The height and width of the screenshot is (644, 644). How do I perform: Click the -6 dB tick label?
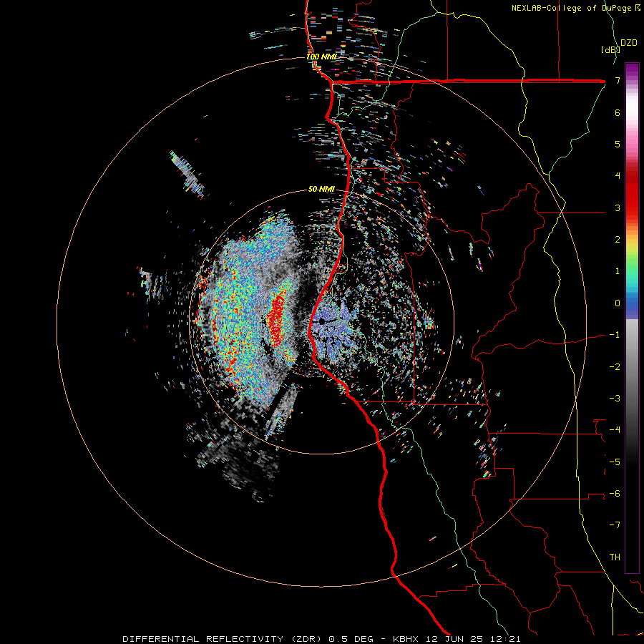click(615, 494)
